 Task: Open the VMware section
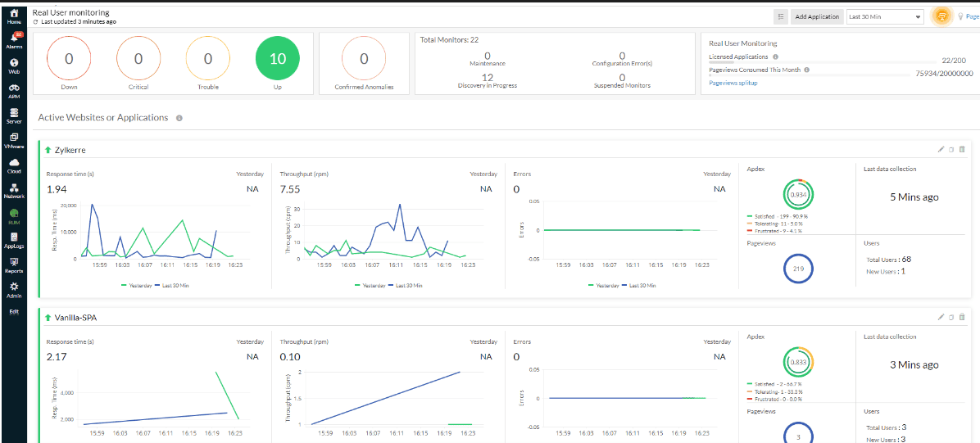click(14, 141)
